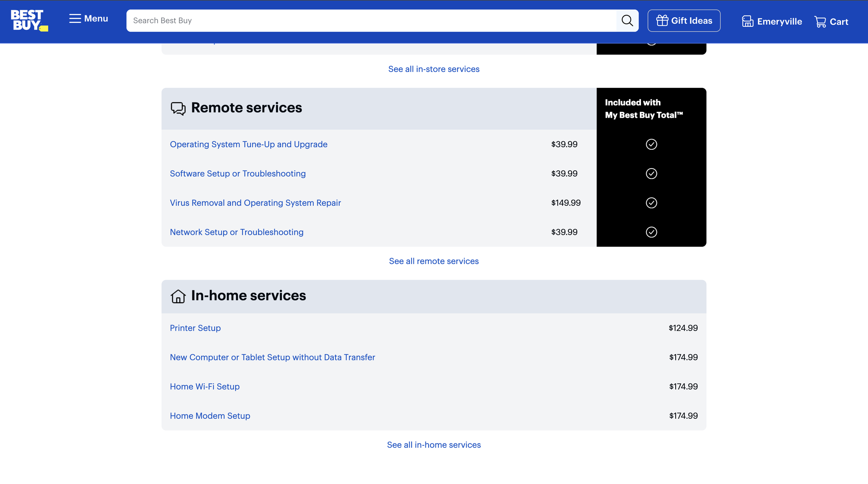Open Printer Setup service
The height and width of the screenshot is (484, 868).
195,328
